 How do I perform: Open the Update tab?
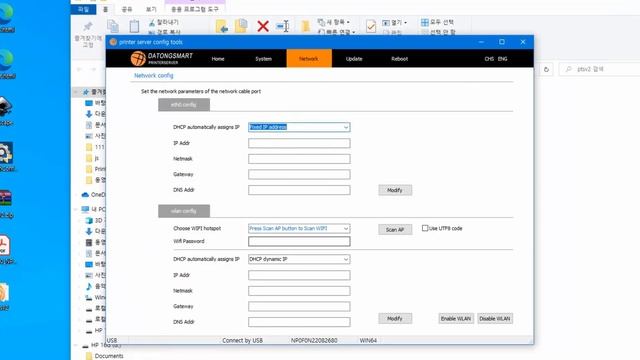(354, 59)
